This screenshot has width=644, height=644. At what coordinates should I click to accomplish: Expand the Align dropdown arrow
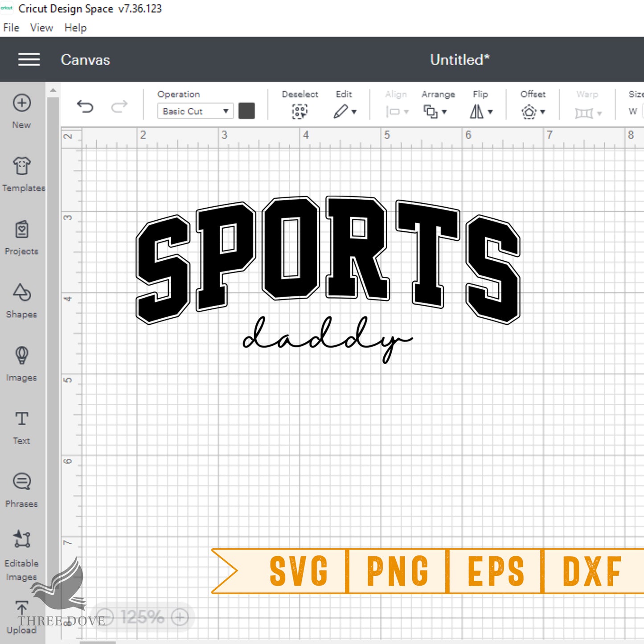coord(406,112)
